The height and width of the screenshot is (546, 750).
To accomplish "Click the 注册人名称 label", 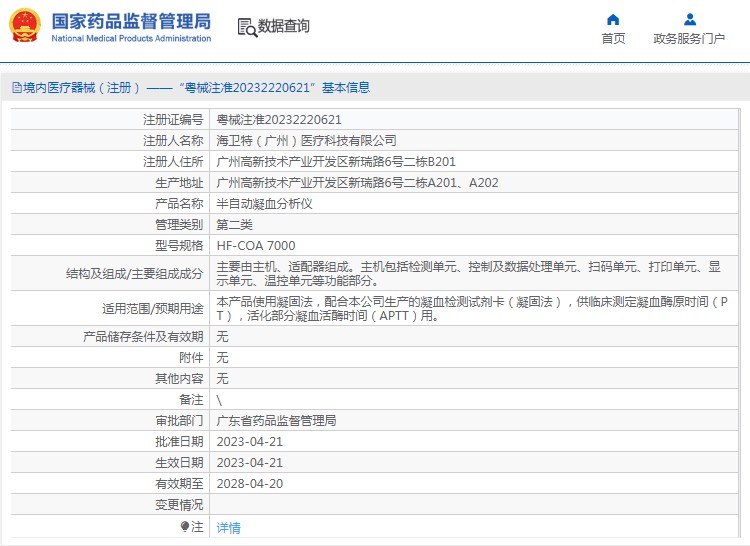I will point(173,141).
